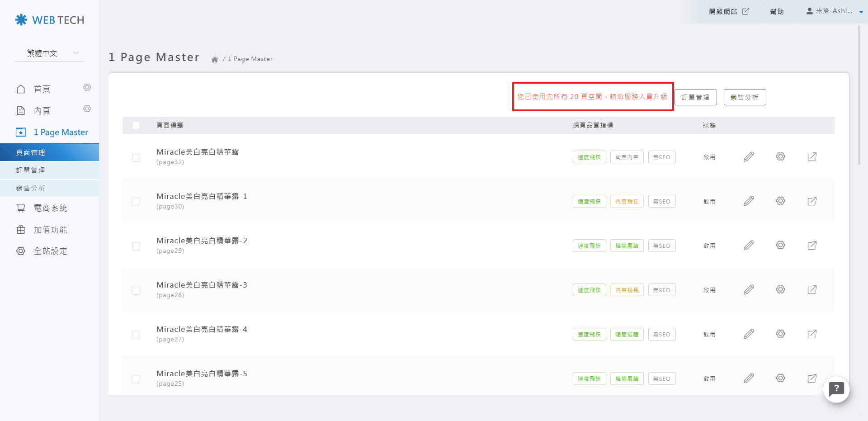Screen dimensions: 868x421
Task: Click the 銷售分析 button at top
Action: [x=745, y=97]
